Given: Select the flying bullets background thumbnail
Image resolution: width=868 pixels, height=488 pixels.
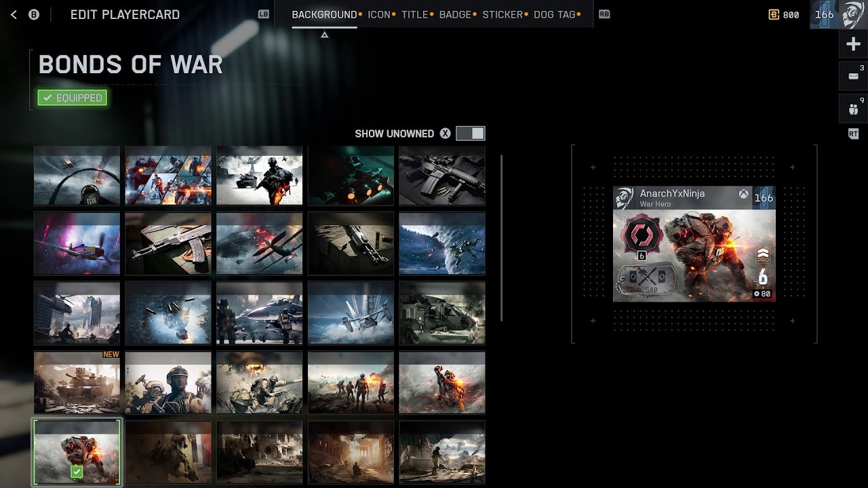Looking at the screenshot, I should [x=168, y=313].
